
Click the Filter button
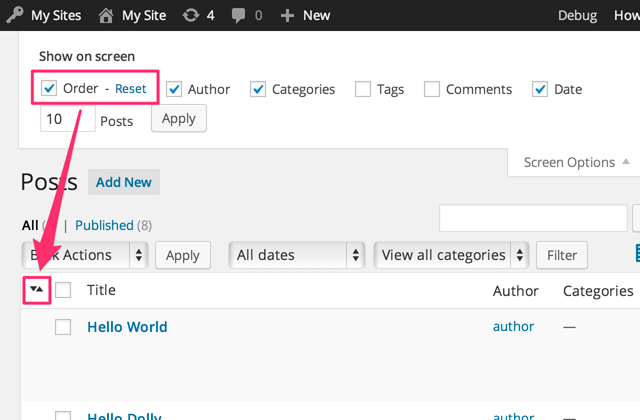coord(562,255)
